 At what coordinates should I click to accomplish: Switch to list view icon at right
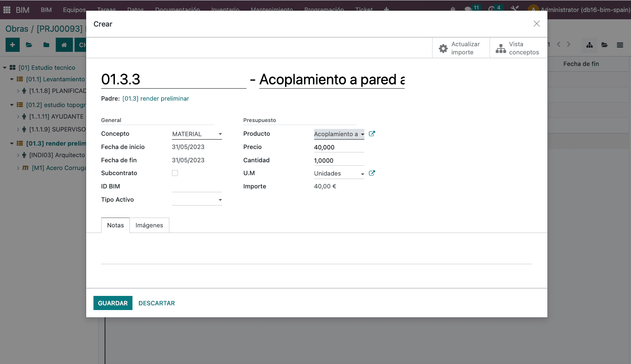[620, 45]
